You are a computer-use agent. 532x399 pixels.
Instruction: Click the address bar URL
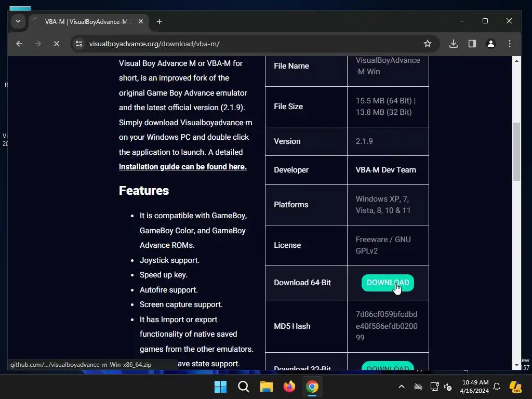154,44
